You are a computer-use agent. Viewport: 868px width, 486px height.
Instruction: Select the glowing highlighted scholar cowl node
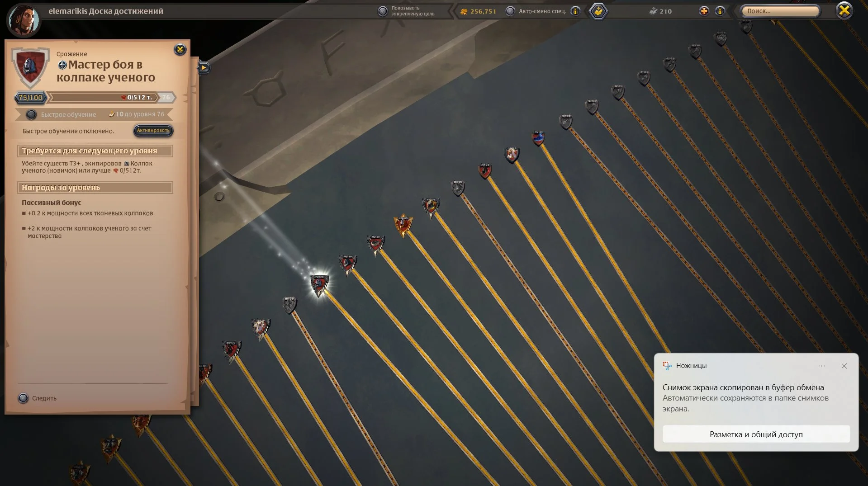click(319, 285)
